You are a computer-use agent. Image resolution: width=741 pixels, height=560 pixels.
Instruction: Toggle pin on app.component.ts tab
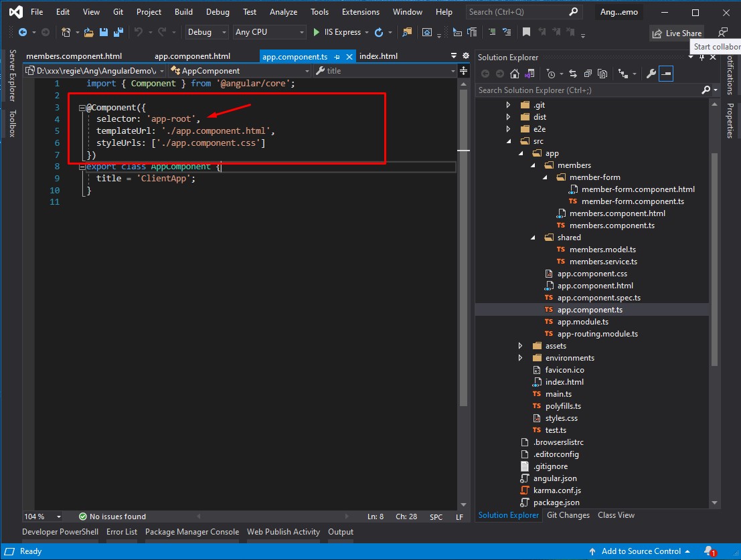[337, 57]
